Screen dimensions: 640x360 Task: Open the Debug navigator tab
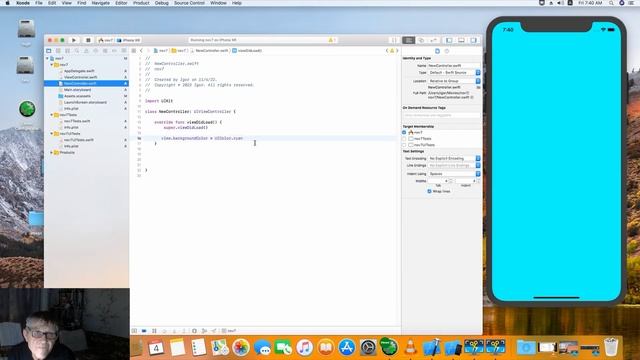click(105, 51)
